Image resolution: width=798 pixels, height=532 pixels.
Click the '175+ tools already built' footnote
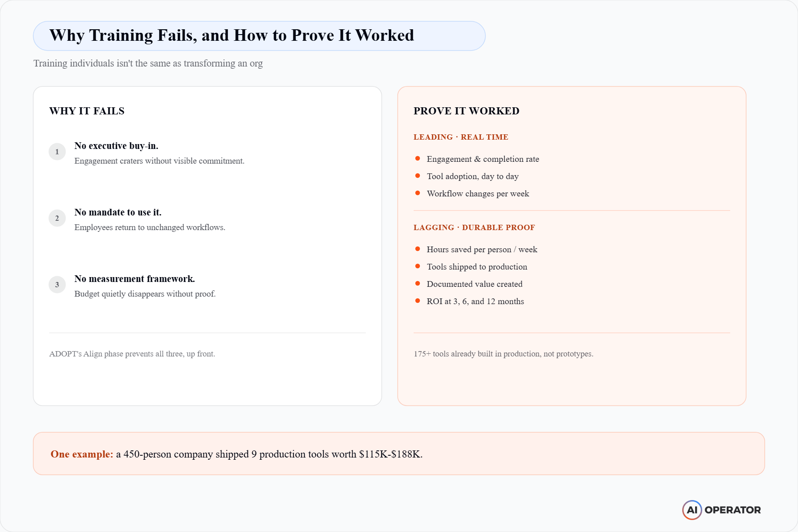coord(504,354)
